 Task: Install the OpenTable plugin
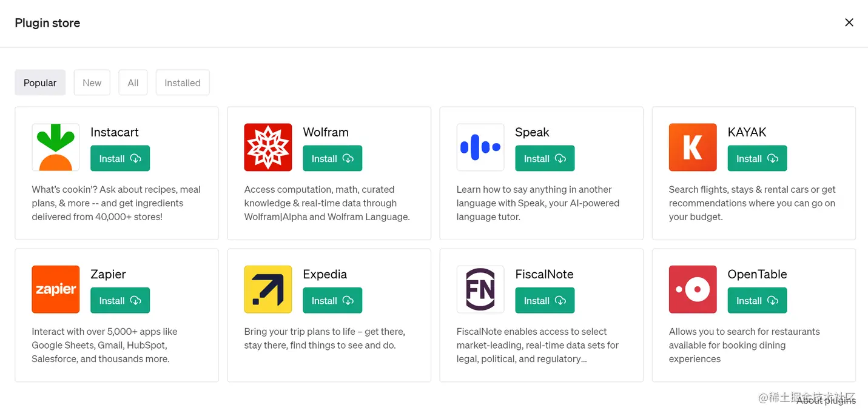point(757,301)
